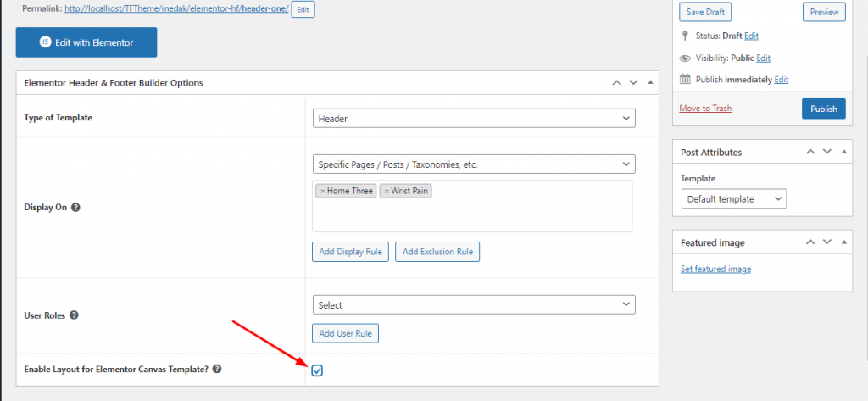
Task: Collapse the Featured image panel
Action: tap(843, 242)
